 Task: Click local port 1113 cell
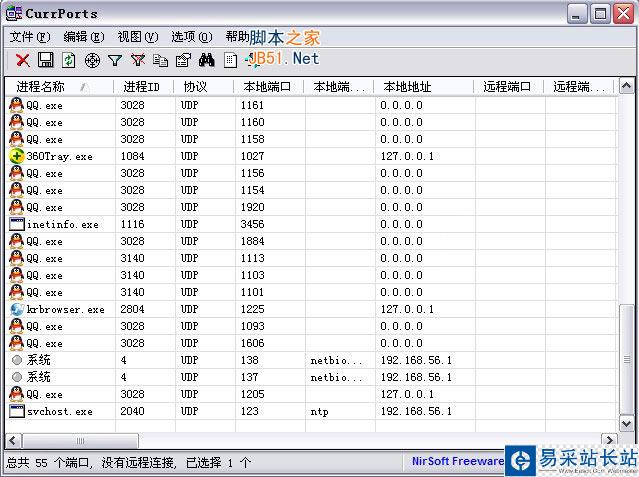(252, 258)
